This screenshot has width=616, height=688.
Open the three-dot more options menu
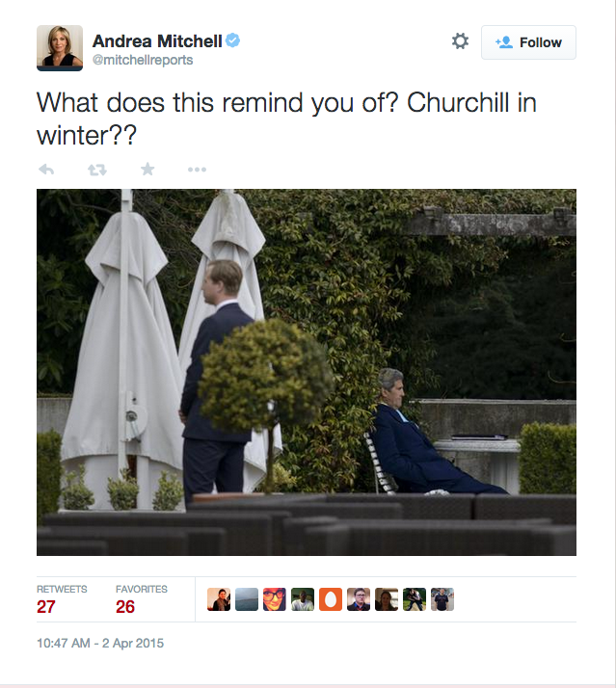coord(197,170)
